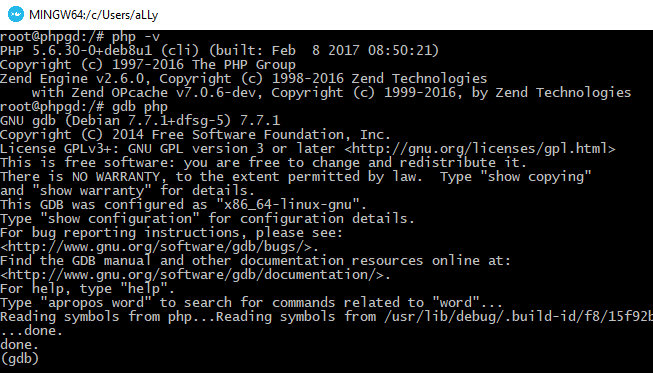Click the Copyright 1997-2016 The PHP Group line
This screenshot has width=653, height=373.
pyautogui.click(x=148, y=65)
